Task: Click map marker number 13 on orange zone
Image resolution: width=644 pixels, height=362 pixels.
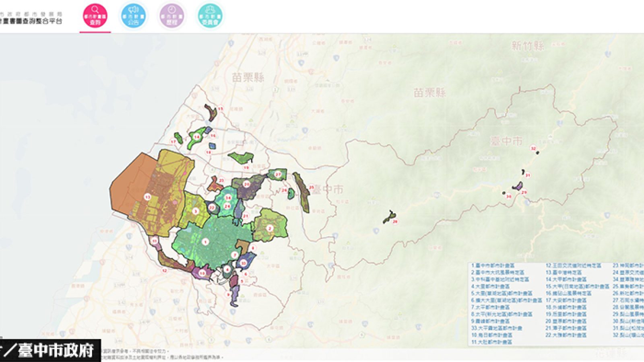Action: (147, 197)
